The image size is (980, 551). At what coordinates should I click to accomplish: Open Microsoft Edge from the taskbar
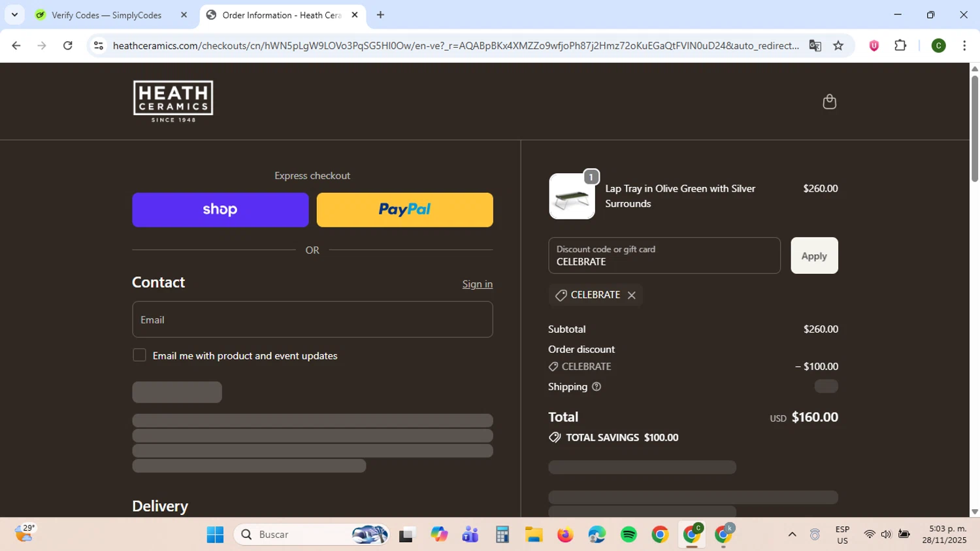tap(596, 535)
